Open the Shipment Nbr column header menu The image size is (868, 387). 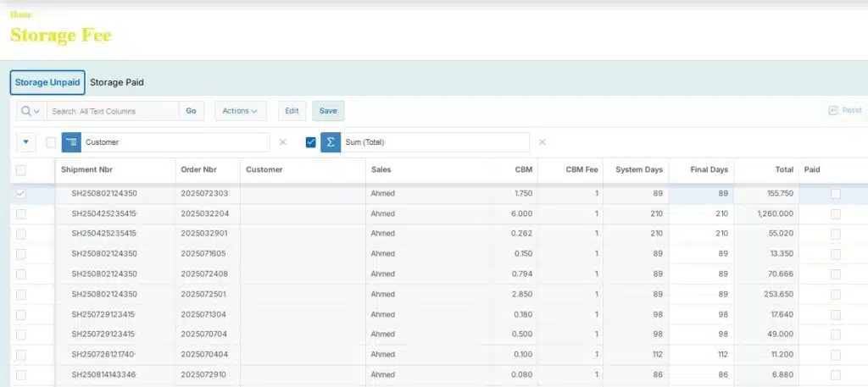click(x=86, y=169)
